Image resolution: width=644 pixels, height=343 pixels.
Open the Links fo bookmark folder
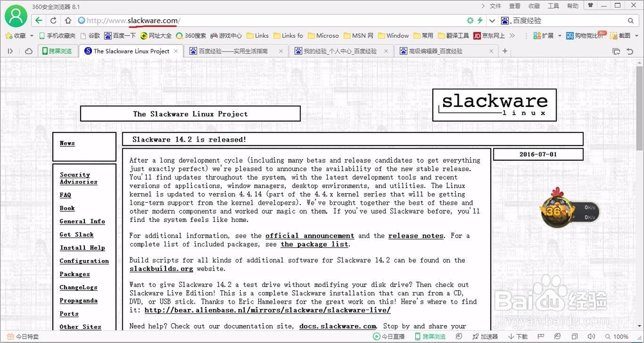pos(288,35)
